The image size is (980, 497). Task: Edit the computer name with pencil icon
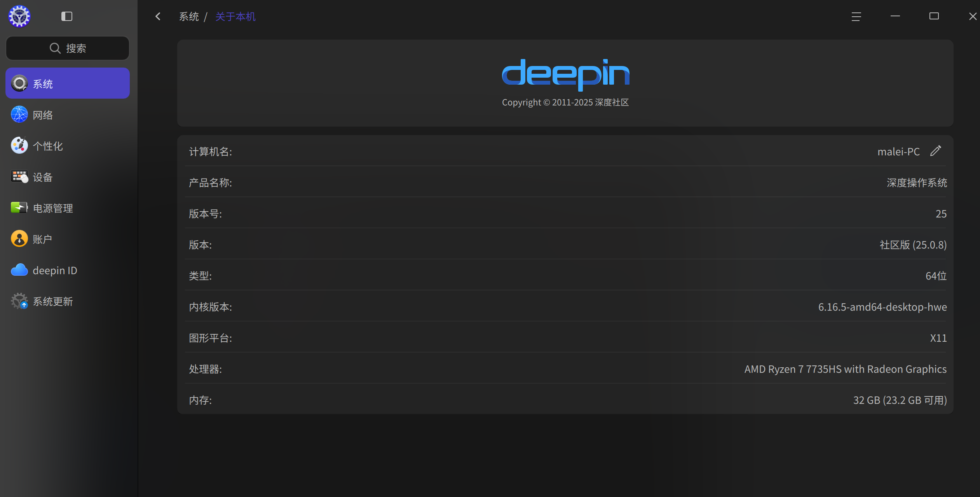point(936,151)
